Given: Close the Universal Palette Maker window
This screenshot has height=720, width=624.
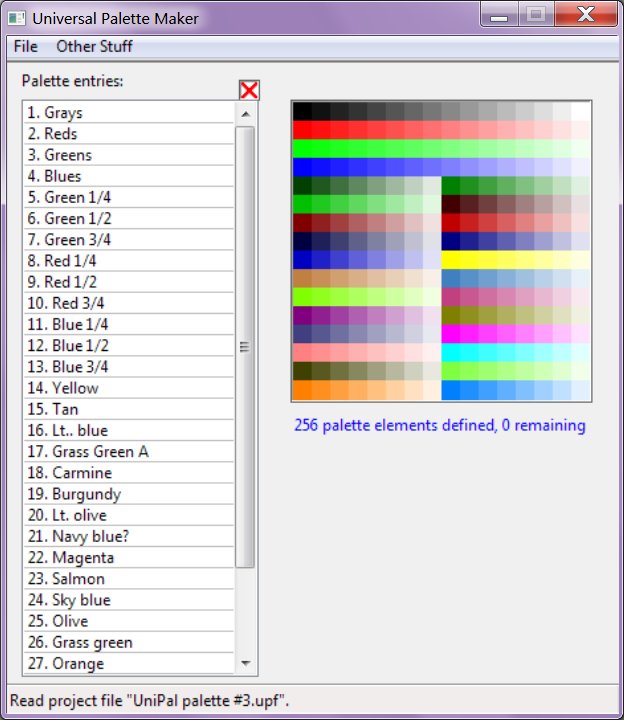Looking at the screenshot, I should point(586,15).
